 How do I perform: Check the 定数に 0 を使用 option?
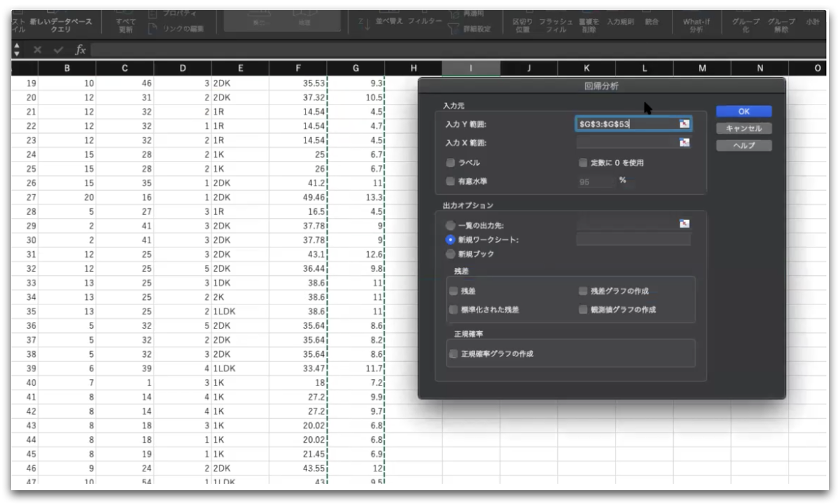[583, 163]
